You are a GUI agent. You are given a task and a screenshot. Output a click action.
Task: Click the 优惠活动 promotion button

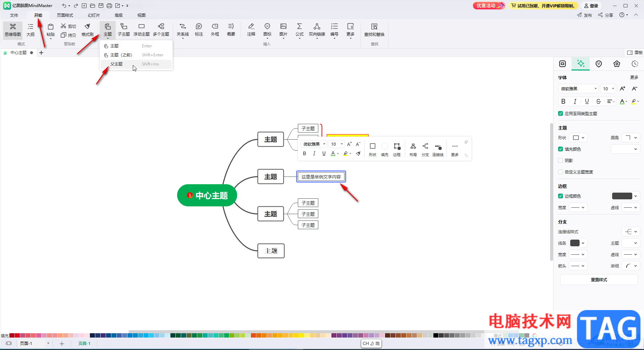489,6
